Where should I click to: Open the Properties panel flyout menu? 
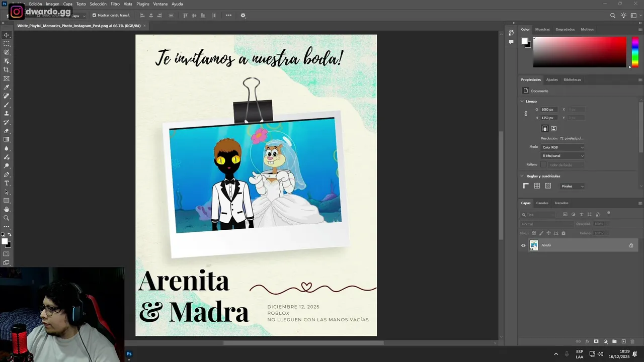click(640, 79)
